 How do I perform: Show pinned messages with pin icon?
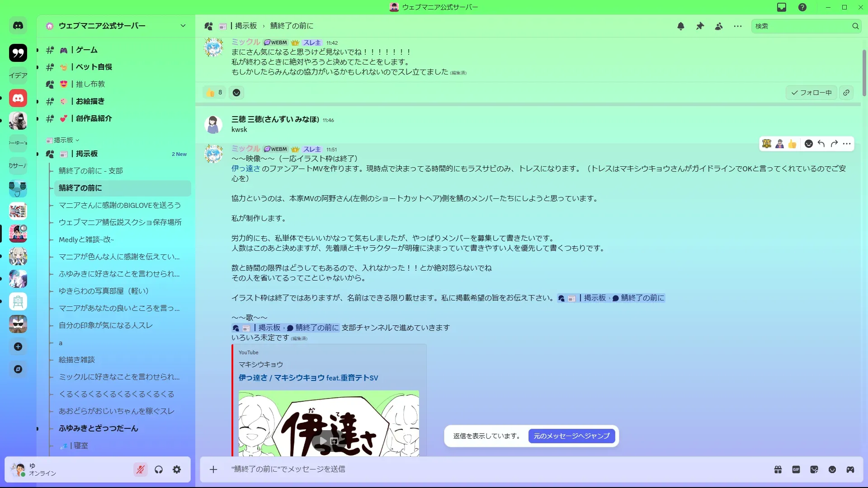700,26
